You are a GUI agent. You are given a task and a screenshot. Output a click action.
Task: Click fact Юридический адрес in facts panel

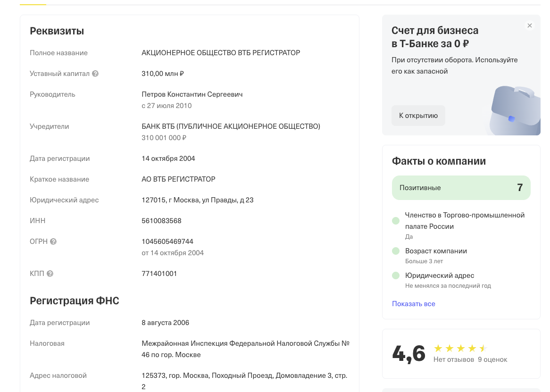(x=440, y=275)
